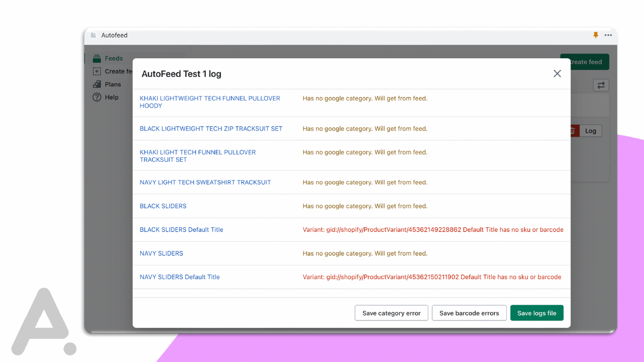The height and width of the screenshot is (362, 644).
Task: Open the three-dot more options icon
Action: 608,35
